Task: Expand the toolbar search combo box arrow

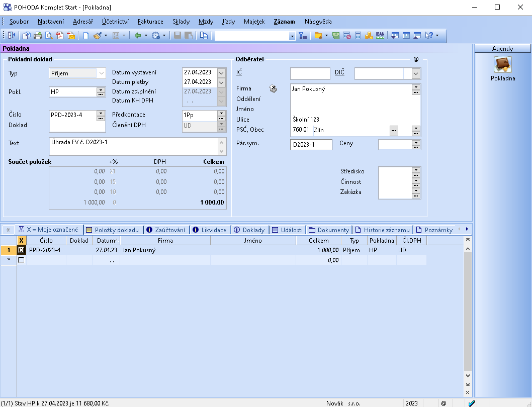Action: [292, 36]
